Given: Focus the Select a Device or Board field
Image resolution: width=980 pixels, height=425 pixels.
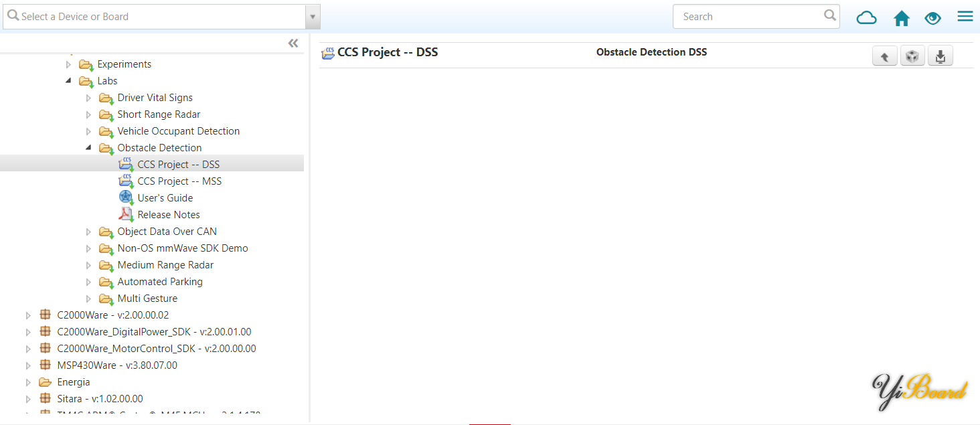Looking at the screenshot, I should (155, 17).
